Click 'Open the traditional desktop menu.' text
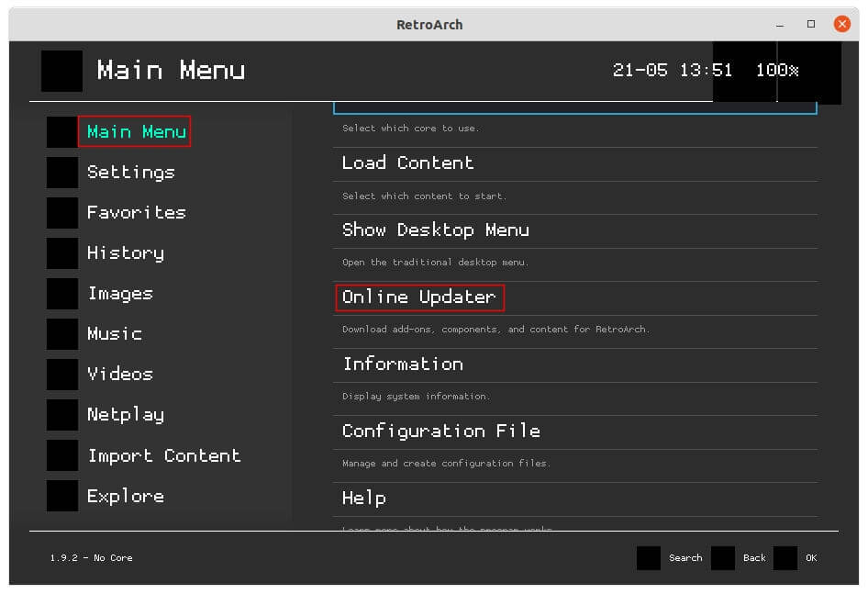Viewport: 868px width, 594px height. click(435, 262)
